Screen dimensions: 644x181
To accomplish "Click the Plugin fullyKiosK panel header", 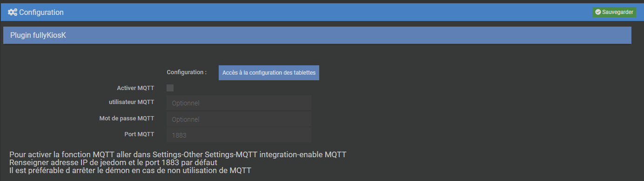I will [x=317, y=35].
